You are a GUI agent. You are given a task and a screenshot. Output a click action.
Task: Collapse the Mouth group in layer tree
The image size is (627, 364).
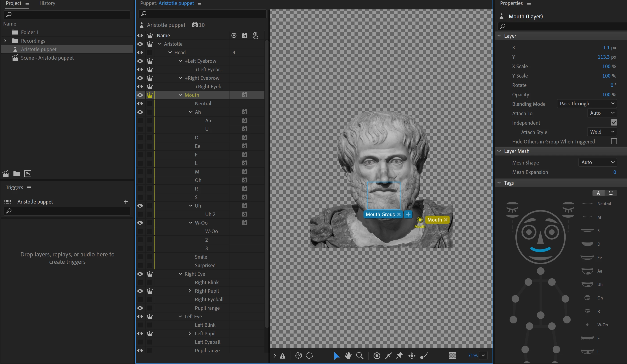pos(180,95)
